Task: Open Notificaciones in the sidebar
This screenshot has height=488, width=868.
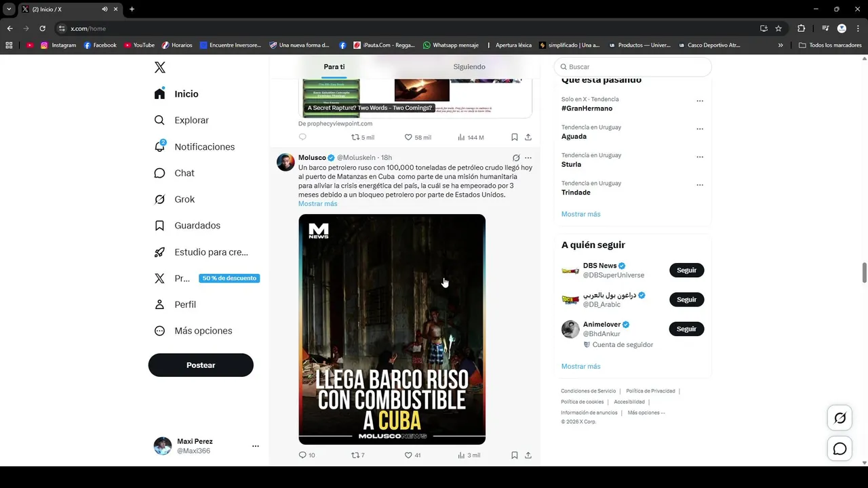Action: click(x=195, y=146)
